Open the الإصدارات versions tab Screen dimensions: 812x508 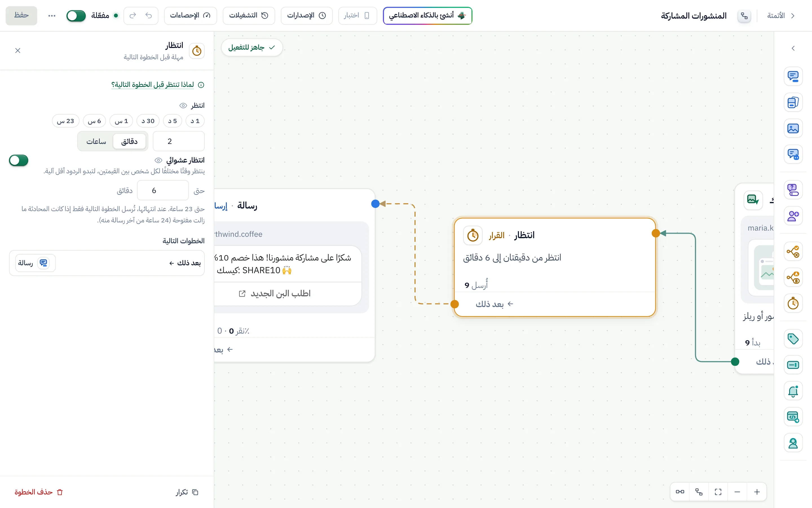pos(306,16)
